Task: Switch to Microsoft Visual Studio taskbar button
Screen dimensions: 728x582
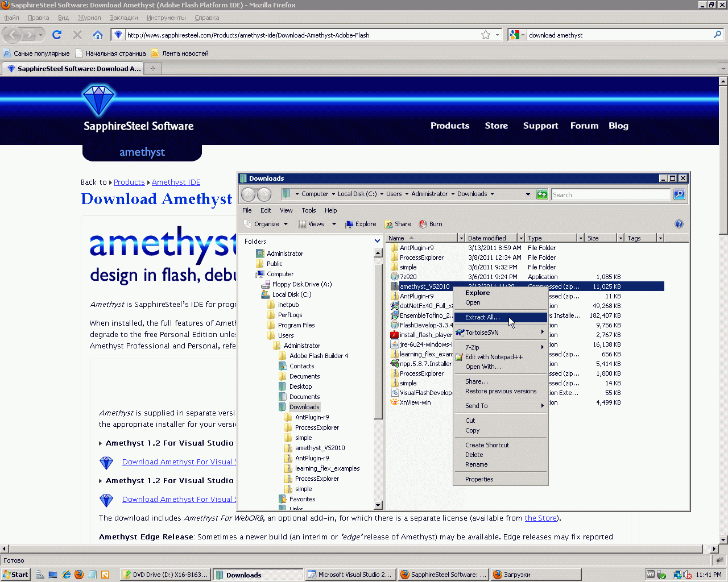Action: pos(350,575)
